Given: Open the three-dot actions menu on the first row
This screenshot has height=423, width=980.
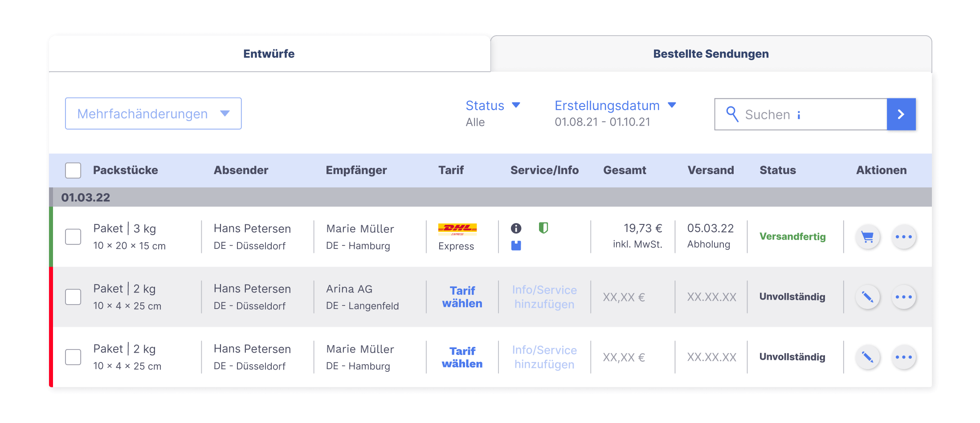Looking at the screenshot, I should (x=903, y=237).
